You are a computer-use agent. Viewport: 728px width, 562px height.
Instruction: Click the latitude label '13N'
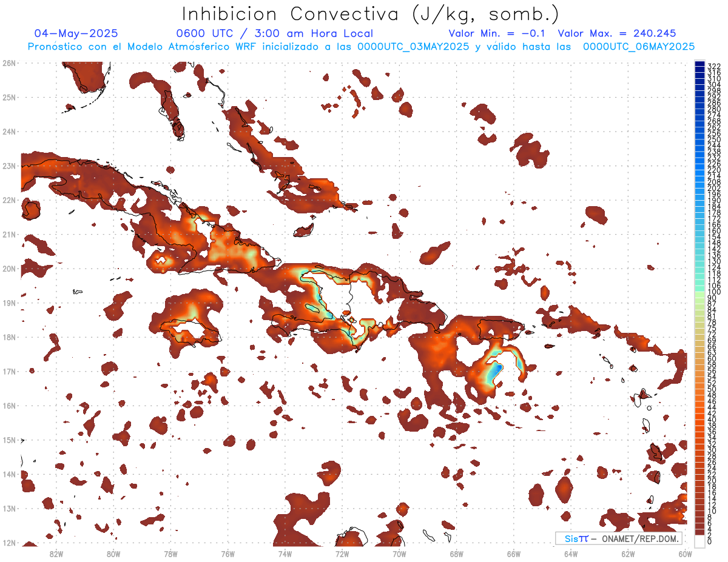pos(8,508)
